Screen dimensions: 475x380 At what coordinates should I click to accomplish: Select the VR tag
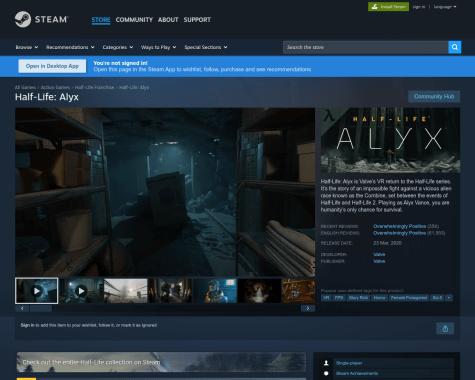pyautogui.click(x=326, y=298)
